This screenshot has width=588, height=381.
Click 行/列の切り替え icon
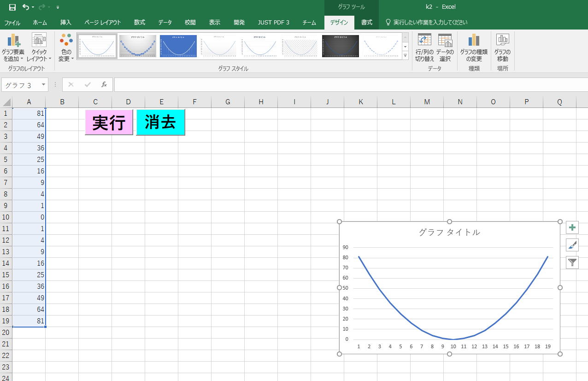click(x=424, y=48)
